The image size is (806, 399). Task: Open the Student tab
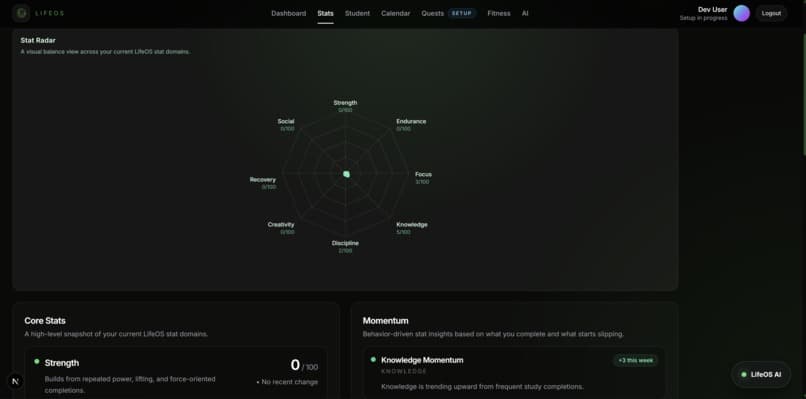(x=357, y=13)
